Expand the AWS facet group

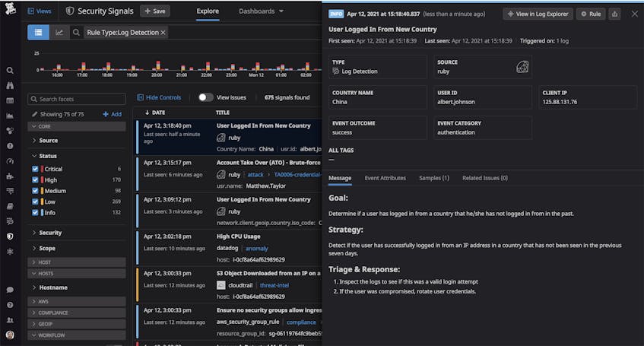pos(76,301)
